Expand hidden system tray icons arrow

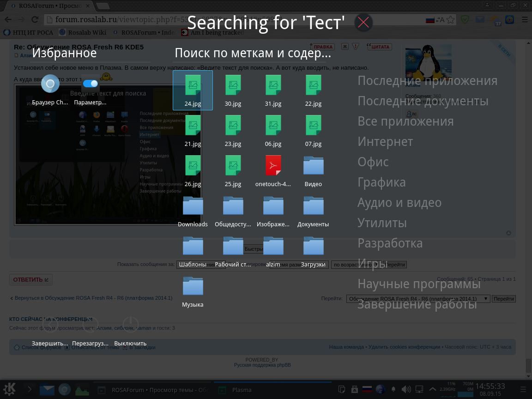coord(432,389)
